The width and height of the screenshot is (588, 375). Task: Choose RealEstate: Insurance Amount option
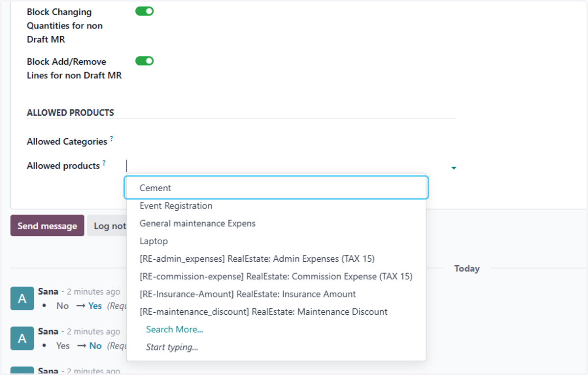(276, 294)
